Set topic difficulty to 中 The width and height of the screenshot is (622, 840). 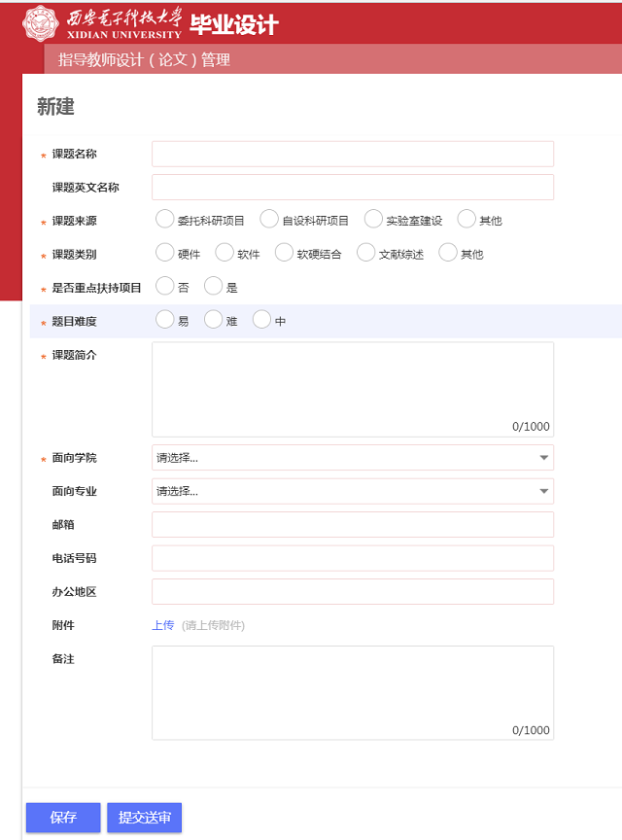tap(262, 320)
